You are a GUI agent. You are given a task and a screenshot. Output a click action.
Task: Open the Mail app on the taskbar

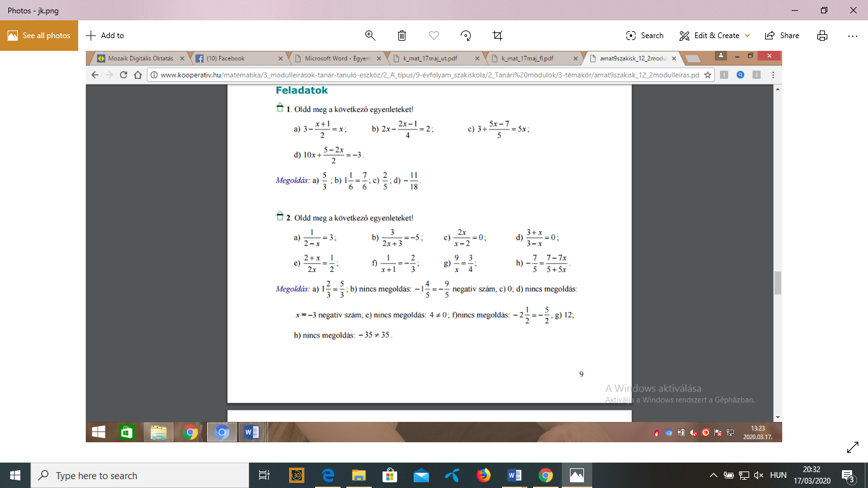(x=421, y=475)
